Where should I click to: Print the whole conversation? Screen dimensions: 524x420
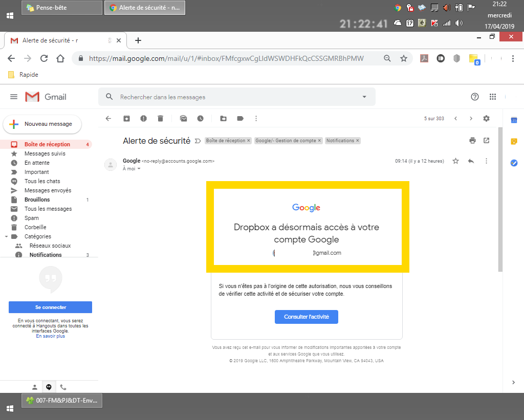point(472,140)
